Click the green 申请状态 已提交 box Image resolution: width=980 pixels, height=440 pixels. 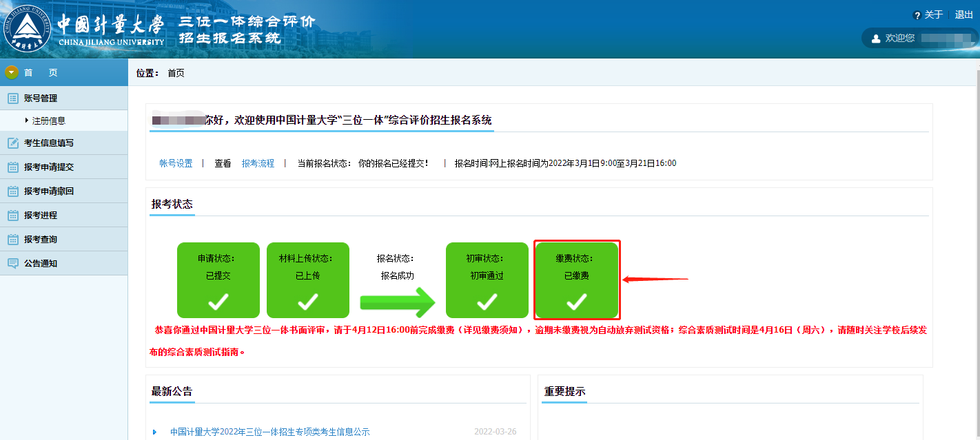[x=218, y=280]
